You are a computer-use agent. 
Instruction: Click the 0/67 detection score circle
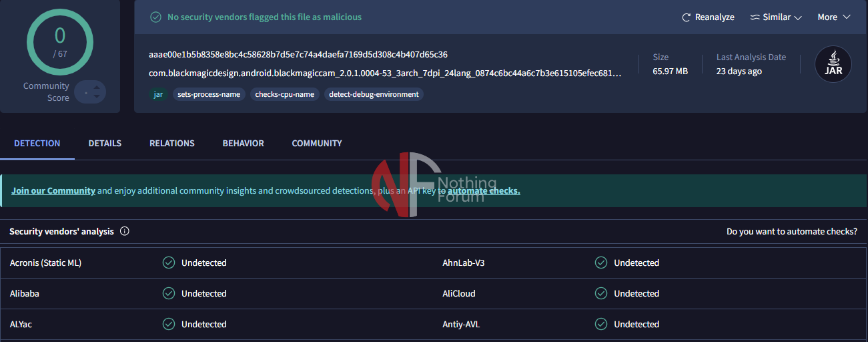(60, 43)
